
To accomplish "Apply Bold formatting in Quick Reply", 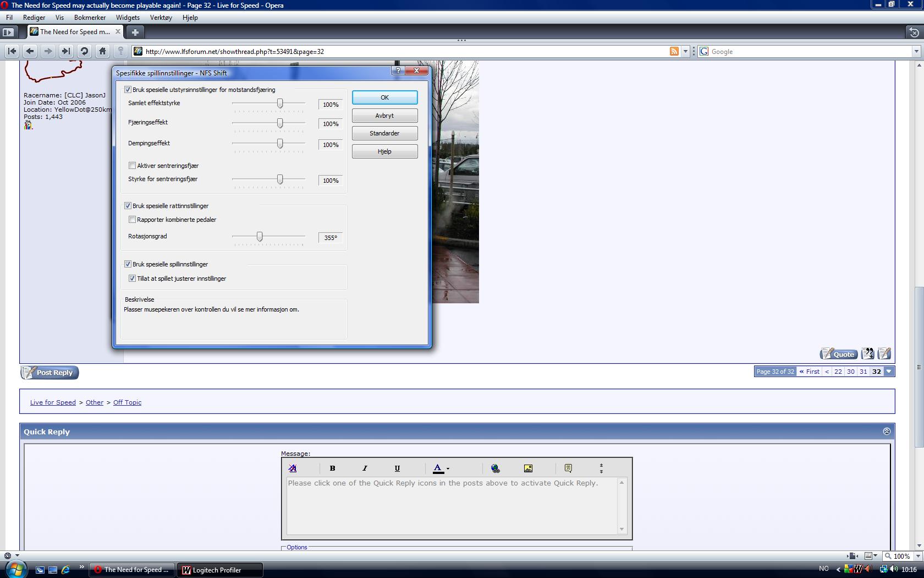I will pos(332,468).
